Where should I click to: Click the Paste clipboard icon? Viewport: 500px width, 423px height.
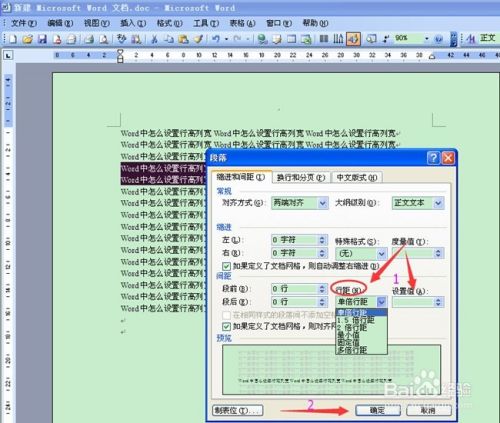click(x=183, y=39)
